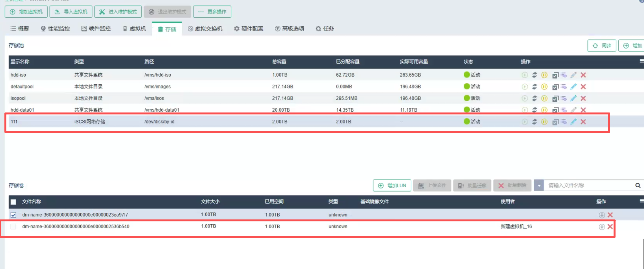
Task: Expand the 更多操作 menu
Action: 212,12
